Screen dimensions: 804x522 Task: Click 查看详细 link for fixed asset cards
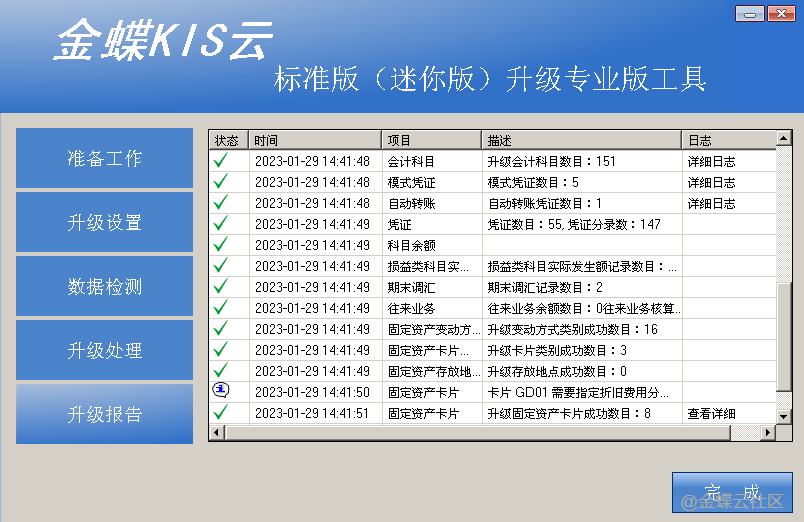click(x=711, y=413)
